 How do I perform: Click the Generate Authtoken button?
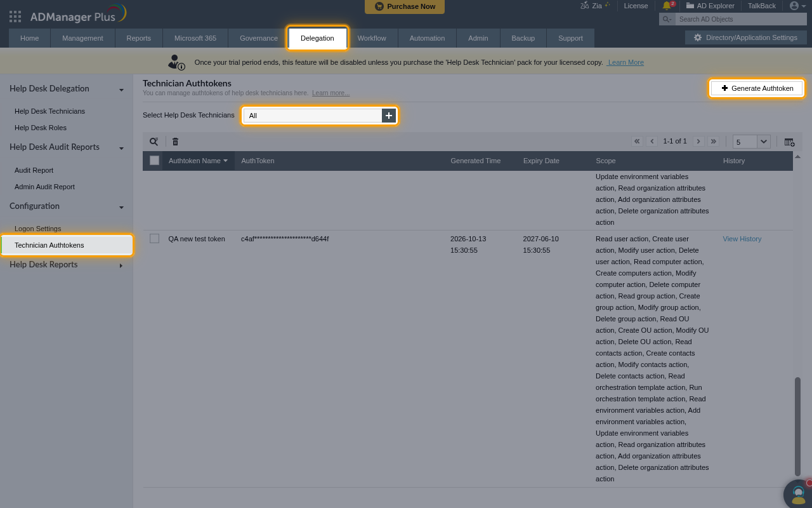[756, 88]
